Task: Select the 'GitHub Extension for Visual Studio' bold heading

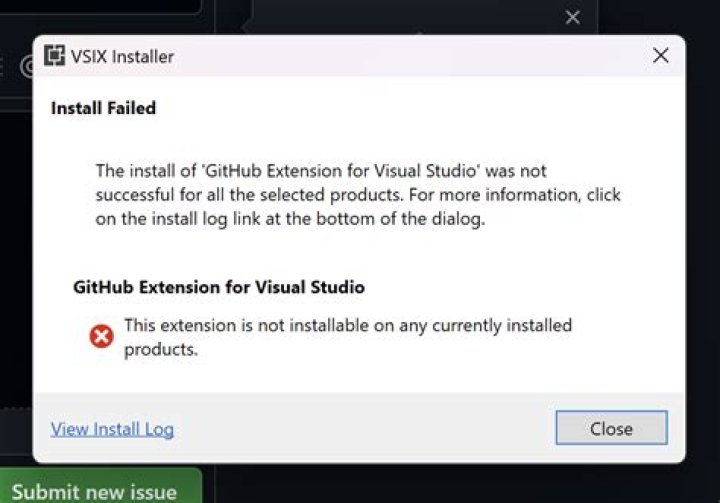Action: click(219, 287)
